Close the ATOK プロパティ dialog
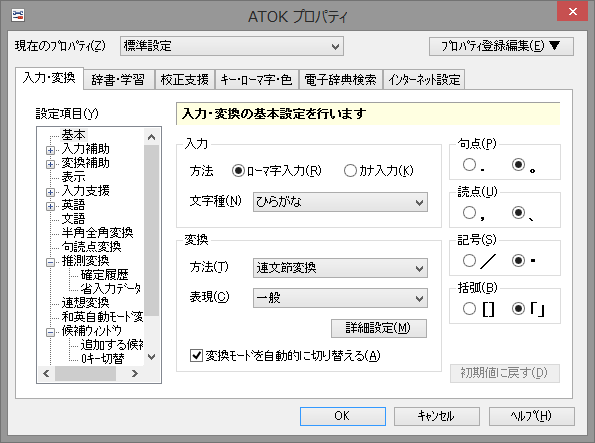 point(572,11)
